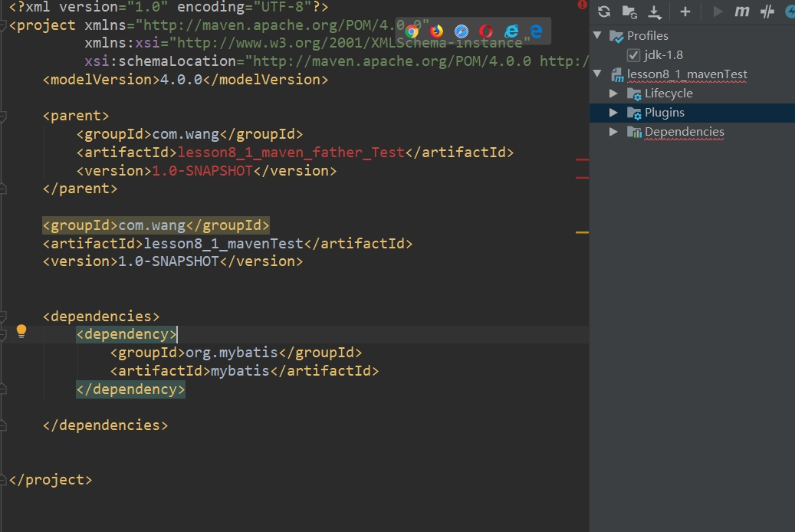This screenshot has width=795, height=532.
Task: Click modelVersion 4.0.0 line
Action: [x=186, y=80]
